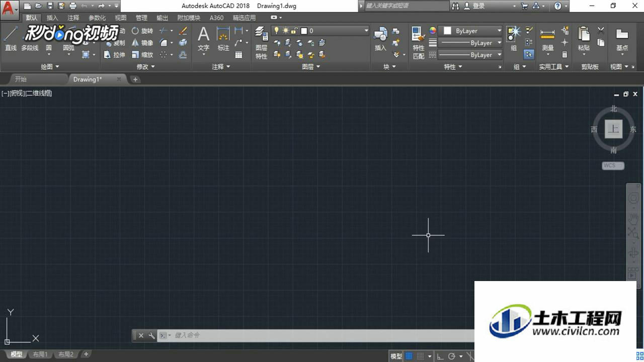Image resolution: width=644 pixels, height=362 pixels.
Task: Open the Insert (插入) ribbon tab
Action: pyautogui.click(x=52, y=18)
